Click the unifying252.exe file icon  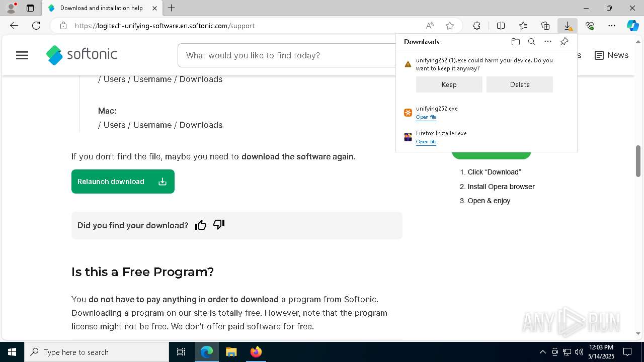pyautogui.click(x=408, y=113)
